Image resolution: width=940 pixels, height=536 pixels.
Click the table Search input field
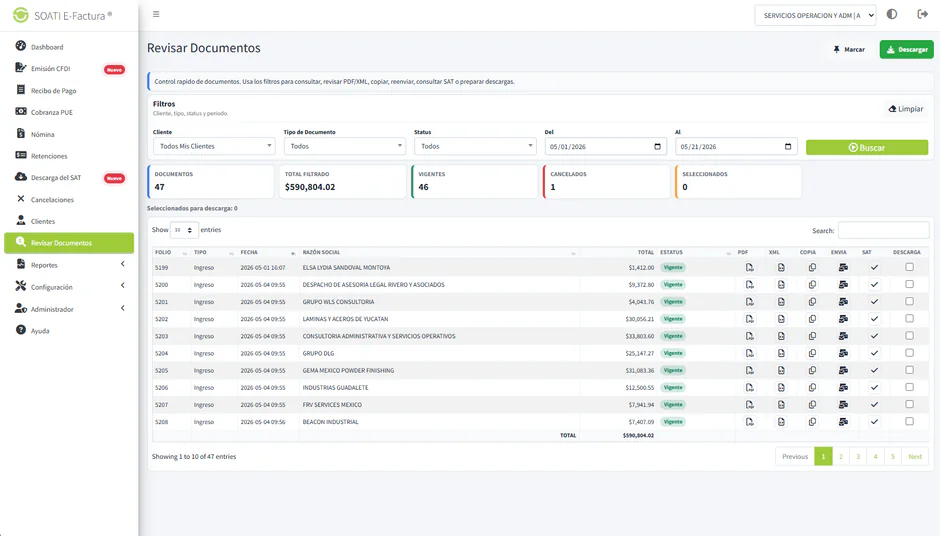point(884,230)
